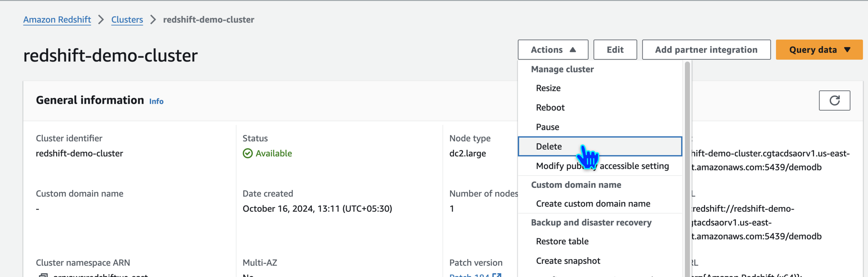Viewport: 868px width, 277px height.
Task: Click the Actions menu vertical scrollbar
Action: click(x=687, y=167)
